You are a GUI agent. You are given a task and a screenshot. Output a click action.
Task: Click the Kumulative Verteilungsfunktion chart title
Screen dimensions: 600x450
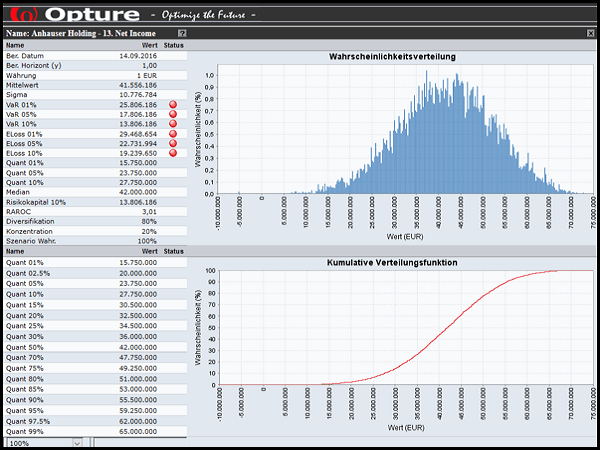[x=392, y=262]
